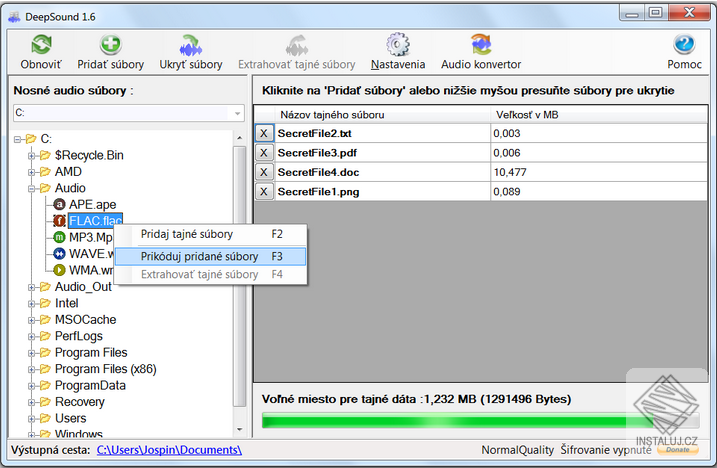This screenshot has width=717, height=468.
Task: Expand the Intel folder node
Action: point(32,304)
